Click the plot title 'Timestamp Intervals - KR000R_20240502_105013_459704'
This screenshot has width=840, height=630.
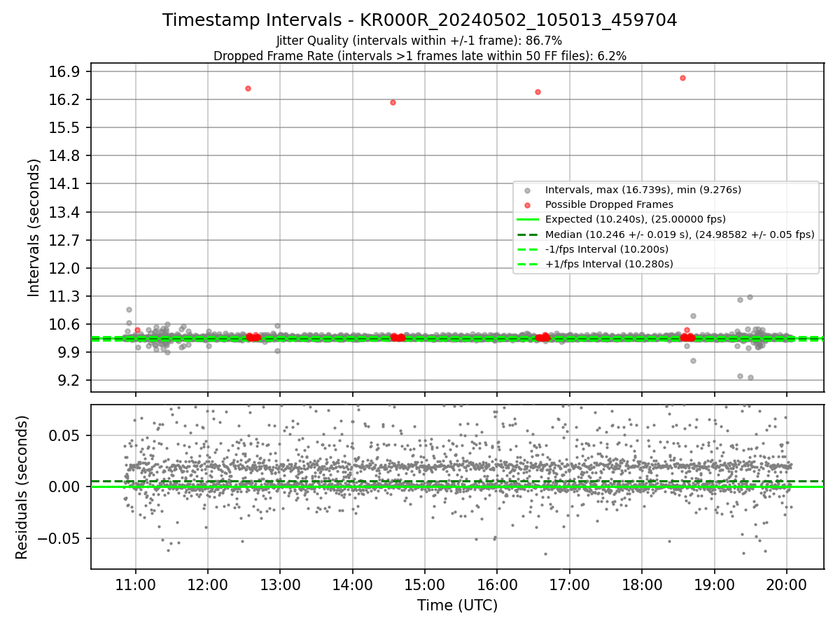coord(419,20)
